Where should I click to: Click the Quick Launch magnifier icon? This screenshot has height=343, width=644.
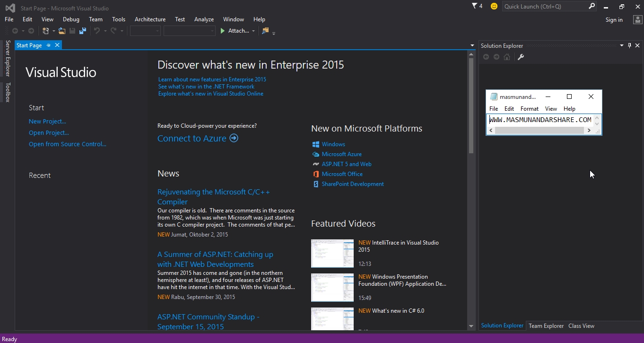(x=592, y=6)
